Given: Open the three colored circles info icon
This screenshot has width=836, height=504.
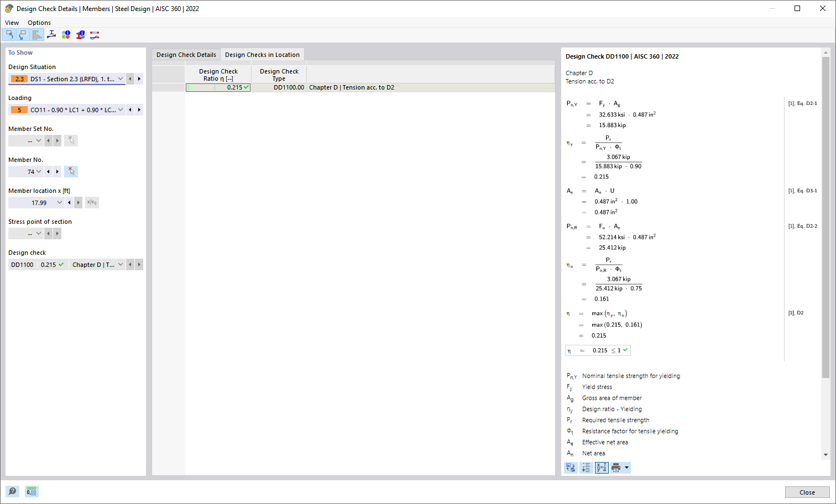Looking at the screenshot, I should 66,35.
